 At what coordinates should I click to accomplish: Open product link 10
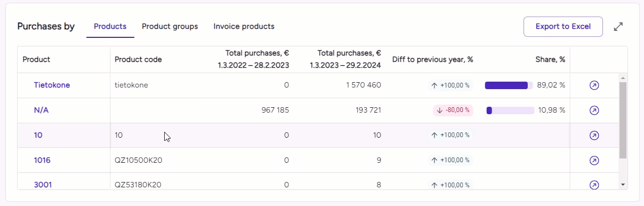[x=38, y=135]
